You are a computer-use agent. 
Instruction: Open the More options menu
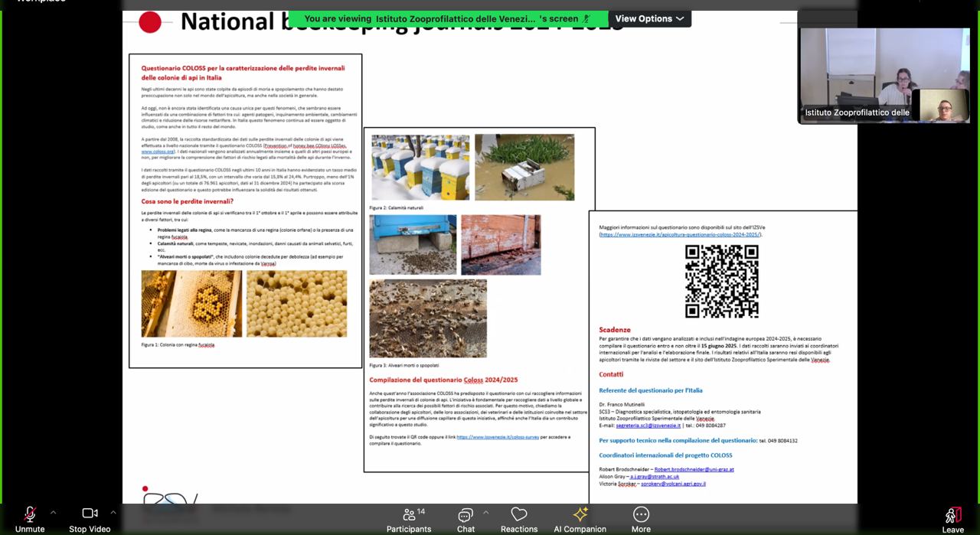641,519
